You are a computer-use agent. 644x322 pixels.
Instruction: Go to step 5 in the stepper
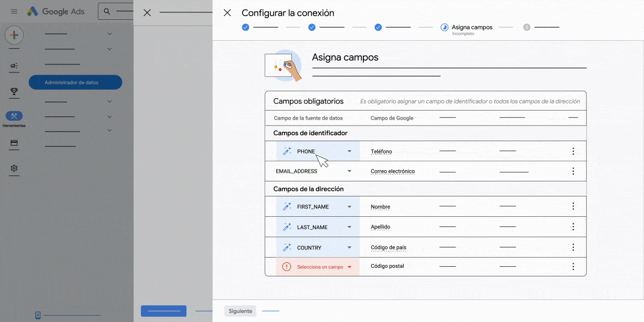click(526, 27)
